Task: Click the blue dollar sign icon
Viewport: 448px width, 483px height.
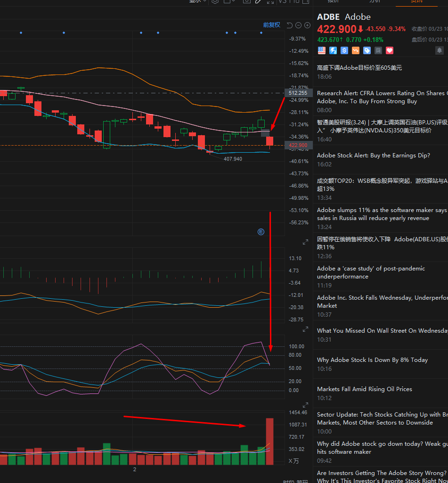Action: pyautogui.click(x=344, y=50)
